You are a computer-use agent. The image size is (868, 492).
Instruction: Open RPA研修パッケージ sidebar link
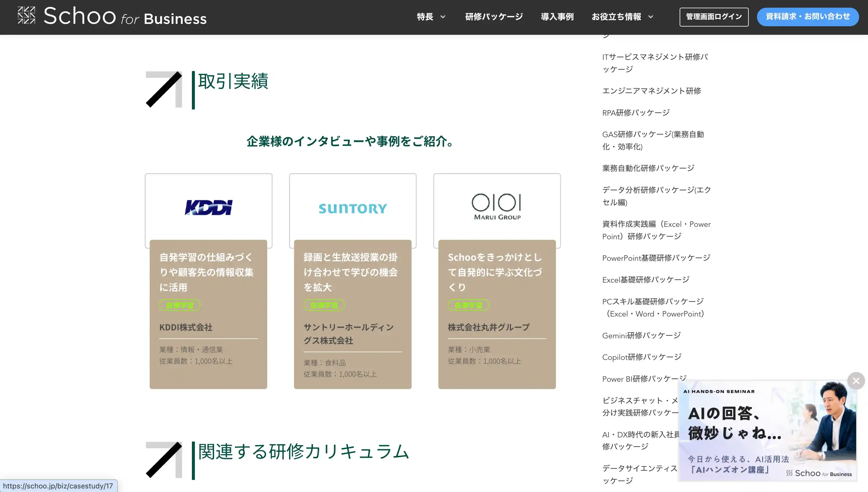tap(636, 112)
